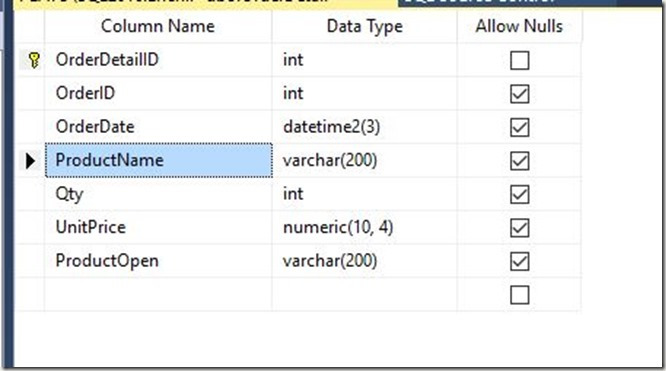The height and width of the screenshot is (371, 666).
Task: Click the varchar(200) data type of ProductName
Action: (x=364, y=161)
